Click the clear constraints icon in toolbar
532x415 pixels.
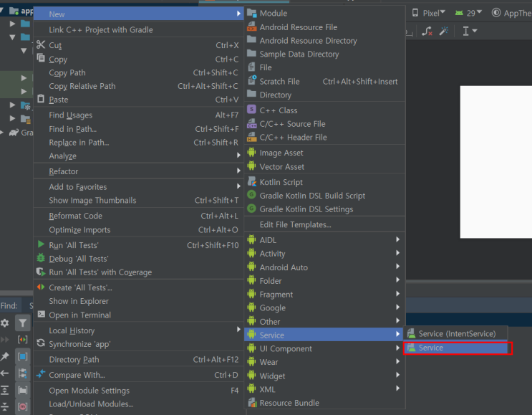pyautogui.click(x=427, y=32)
